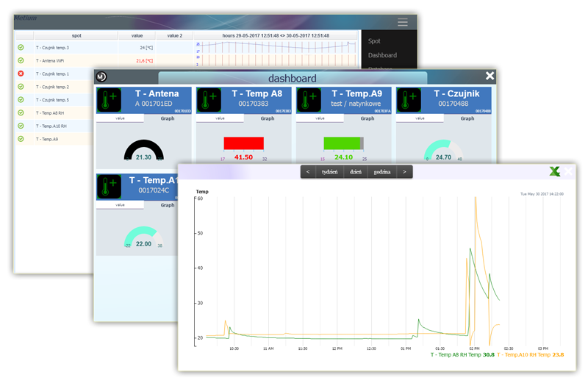
Task: Click the round M logo in dashboard header
Action: click(102, 77)
